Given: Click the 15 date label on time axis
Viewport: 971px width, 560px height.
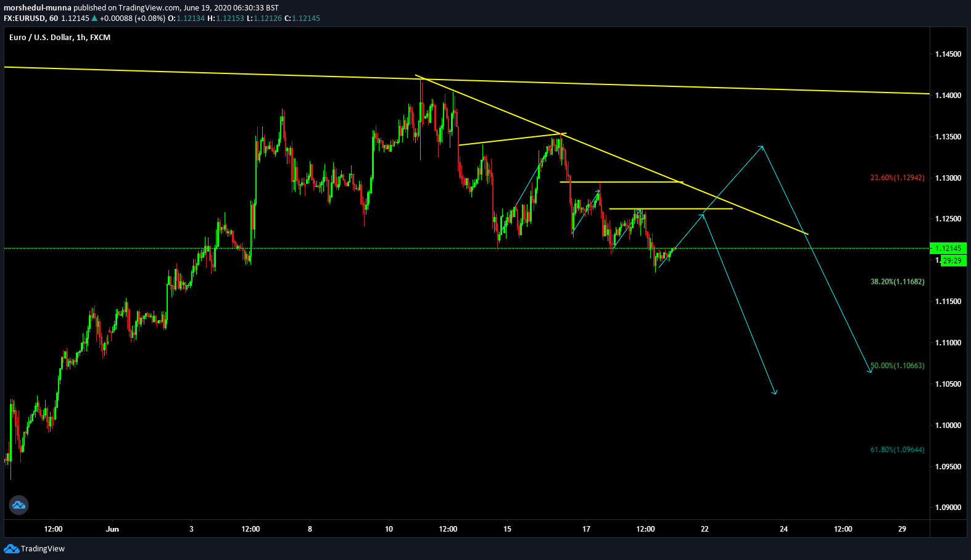Looking at the screenshot, I should (x=507, y=529).
